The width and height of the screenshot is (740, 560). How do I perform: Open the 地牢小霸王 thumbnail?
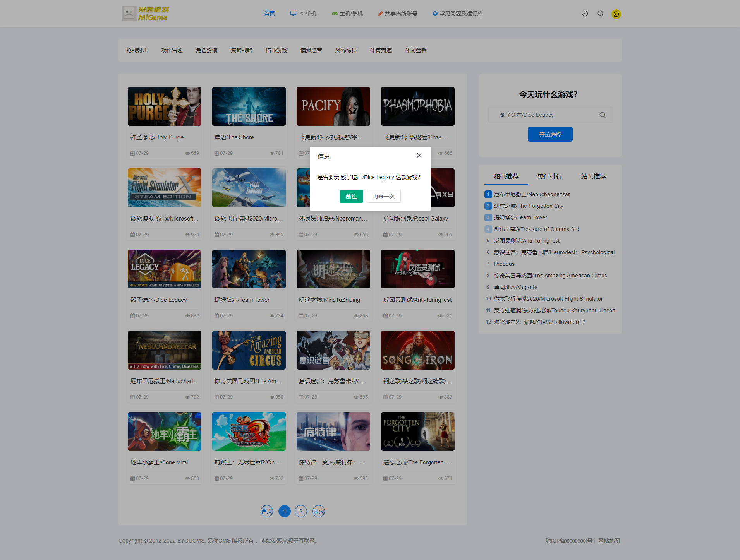(165, 432)
